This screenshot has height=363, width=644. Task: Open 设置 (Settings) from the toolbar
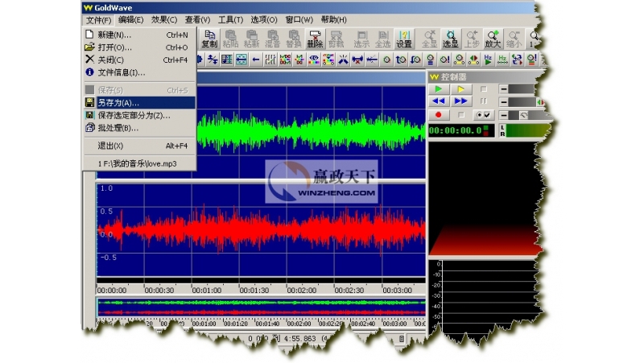404,39
